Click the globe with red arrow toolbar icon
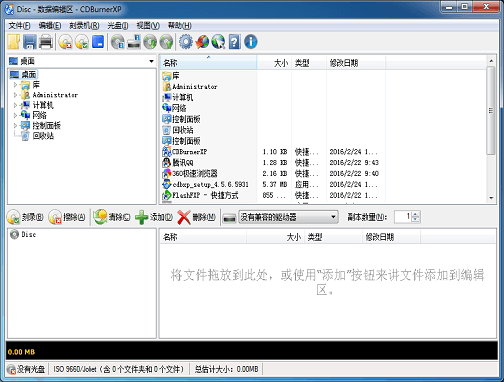This screenshot has width=504, height=382. click(x=202, y=42)
